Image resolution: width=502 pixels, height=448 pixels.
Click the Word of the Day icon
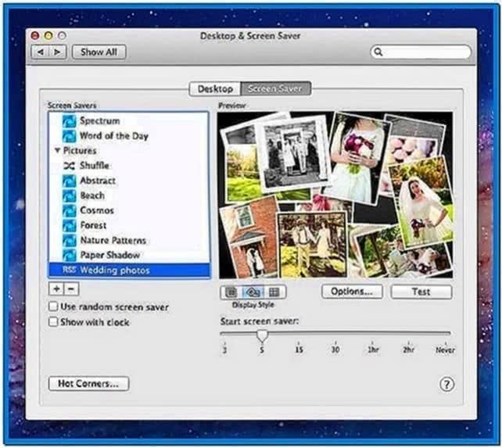tap(69, 136)
